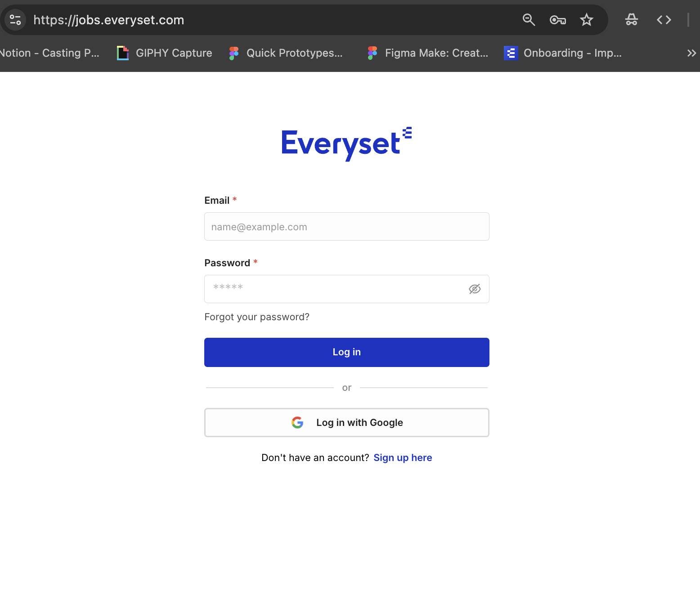Image resolution: width=700 pixels, height=591 pixels.
Task: Bookmark this page with the star icon
Action: click(587, 20)
